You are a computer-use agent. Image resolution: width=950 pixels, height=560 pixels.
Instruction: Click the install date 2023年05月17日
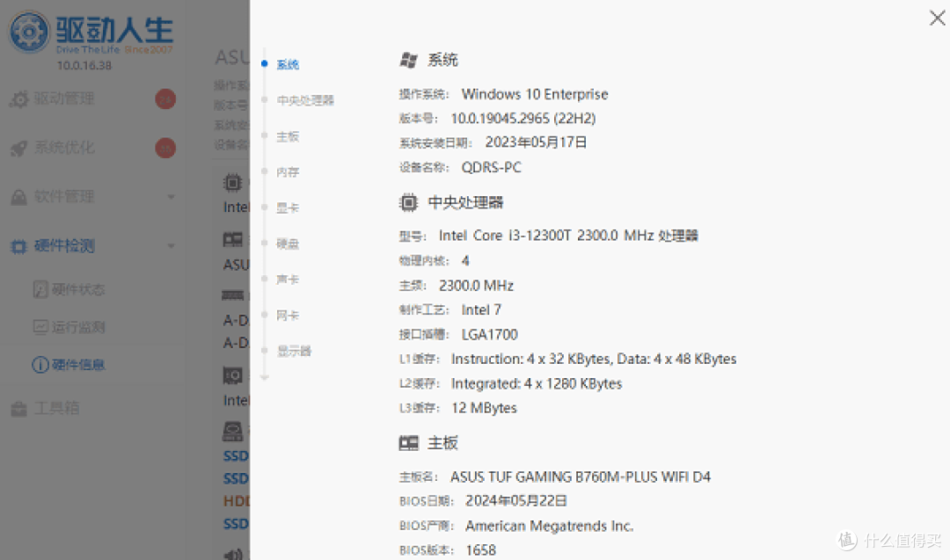click(537, 142)
